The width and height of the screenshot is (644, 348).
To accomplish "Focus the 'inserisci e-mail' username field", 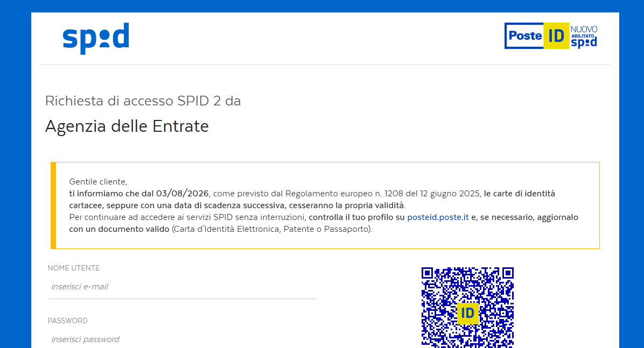I will 182,287.
